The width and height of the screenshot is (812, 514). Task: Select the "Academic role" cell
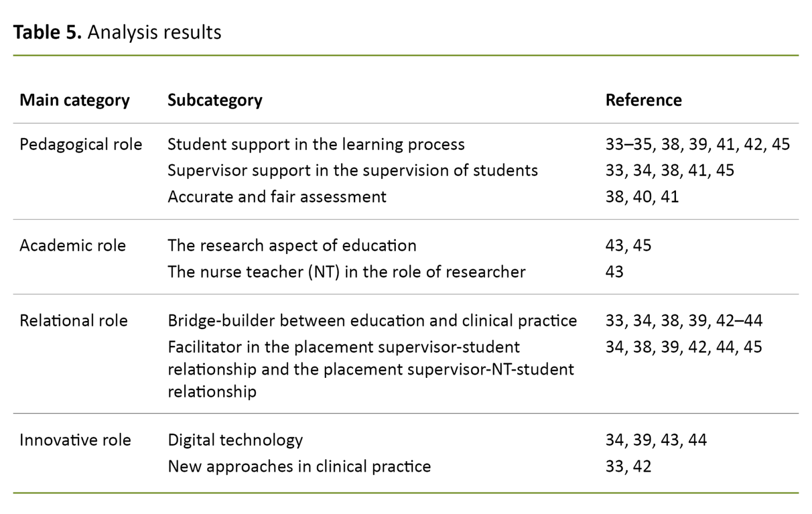click(73, 245)
